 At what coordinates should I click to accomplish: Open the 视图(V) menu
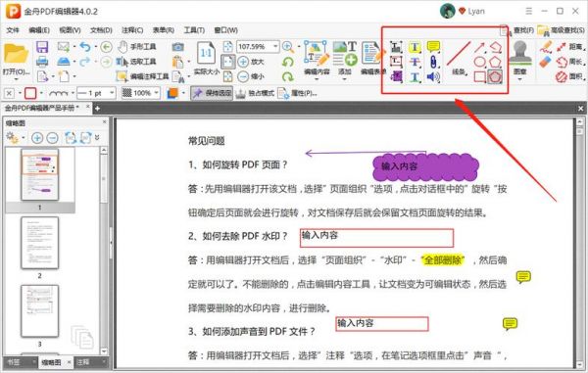click(x=71, y=30)
